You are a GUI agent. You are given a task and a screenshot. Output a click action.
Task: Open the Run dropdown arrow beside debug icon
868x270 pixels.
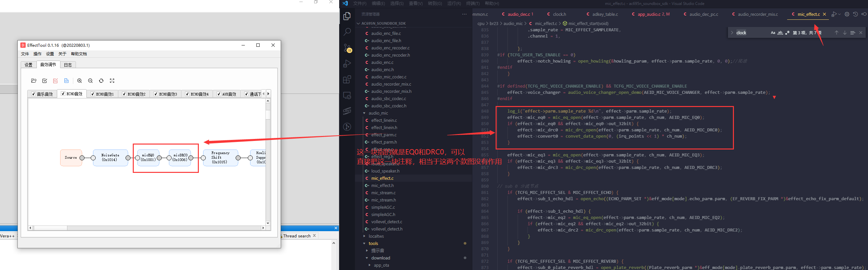point(839,14)
